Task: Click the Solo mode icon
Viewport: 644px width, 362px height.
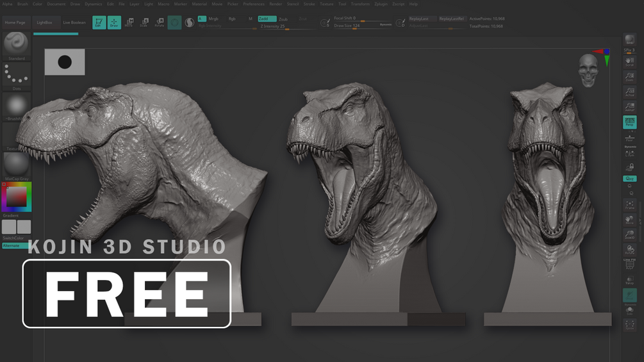Action: tap(629, 311)
